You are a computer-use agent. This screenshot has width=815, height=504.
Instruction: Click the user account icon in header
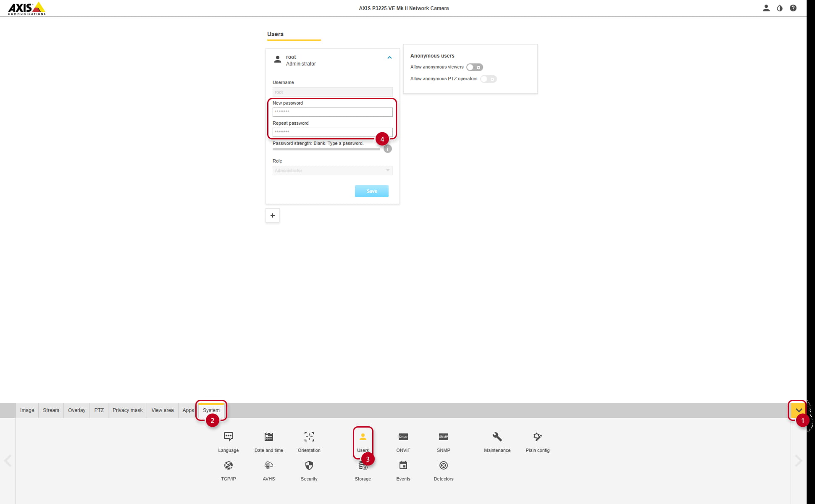point(766,8)
